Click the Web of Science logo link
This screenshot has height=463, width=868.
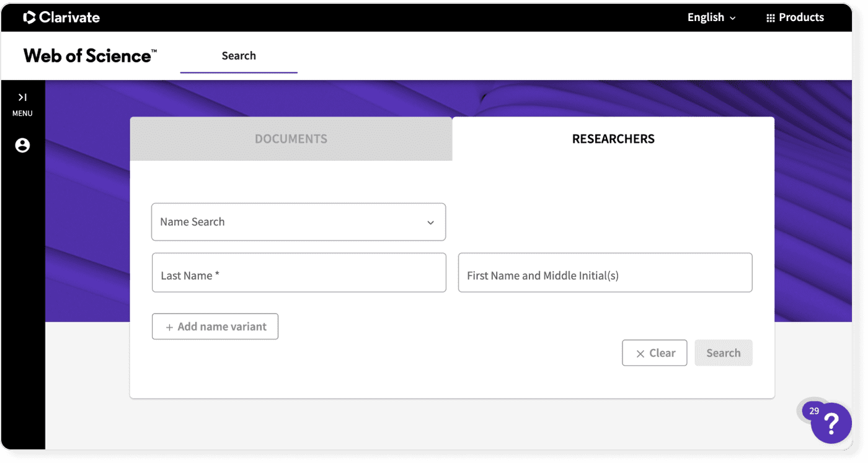click(x=89, y=55)
